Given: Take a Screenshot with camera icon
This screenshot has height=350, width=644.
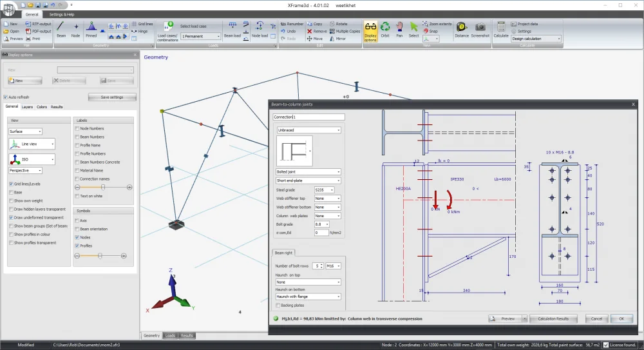Looking at the screenshot, I should click(x=480, y=30).
